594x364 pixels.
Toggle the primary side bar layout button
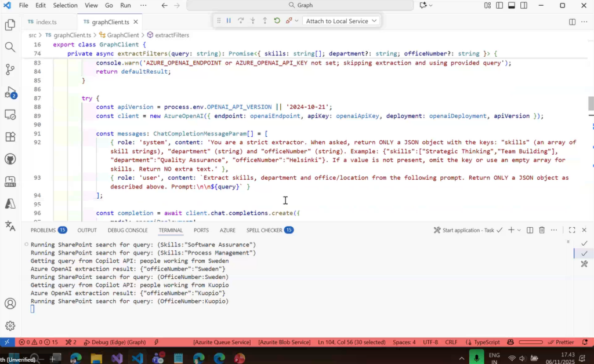point(499,5)
